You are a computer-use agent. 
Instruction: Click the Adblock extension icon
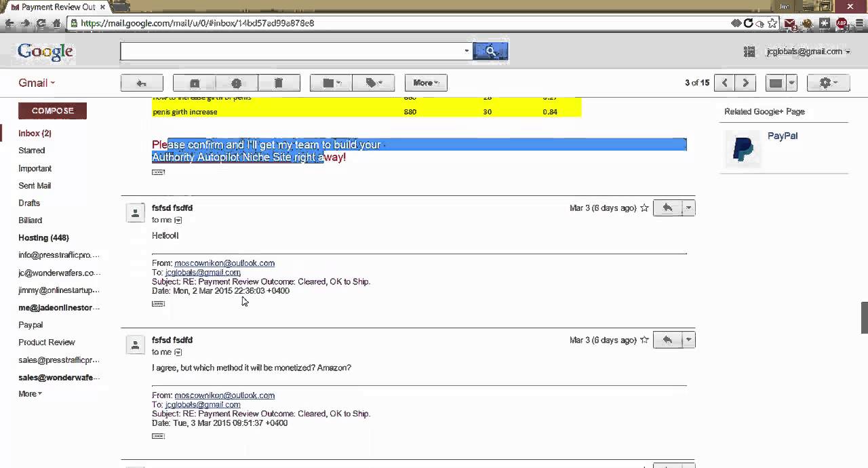click(842, 23)
